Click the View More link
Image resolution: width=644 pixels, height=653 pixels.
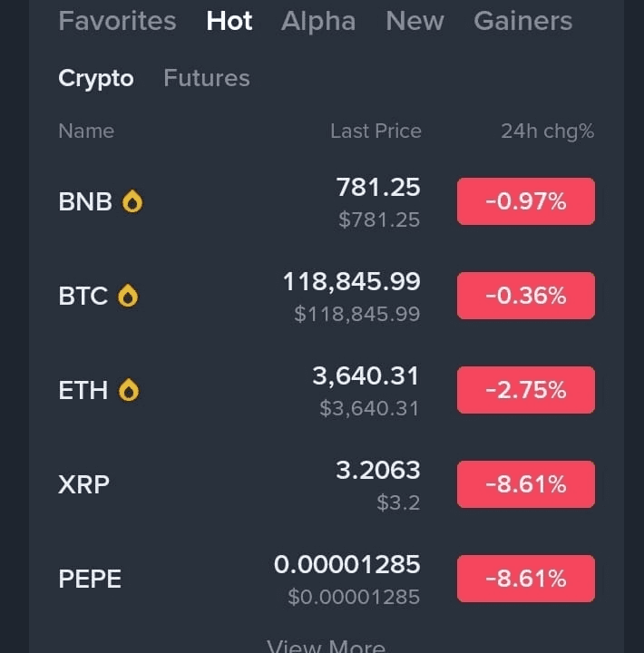point(326,646)
